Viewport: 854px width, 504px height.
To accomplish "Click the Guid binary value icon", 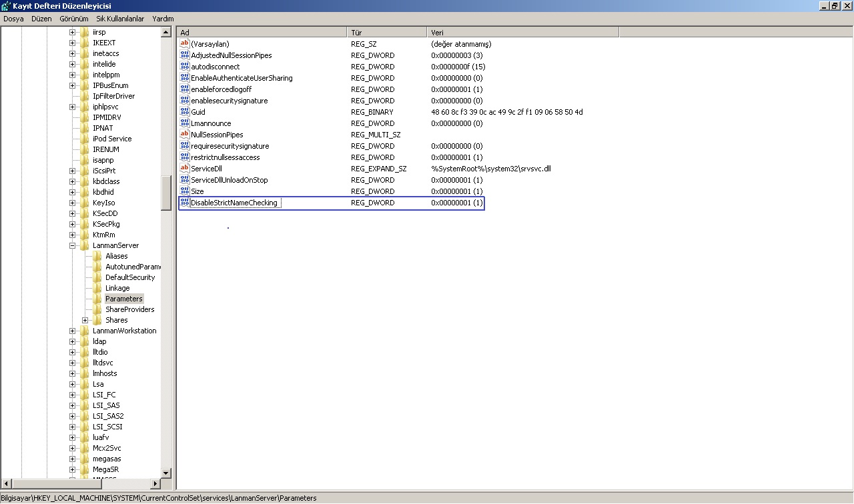I will 185,112.
